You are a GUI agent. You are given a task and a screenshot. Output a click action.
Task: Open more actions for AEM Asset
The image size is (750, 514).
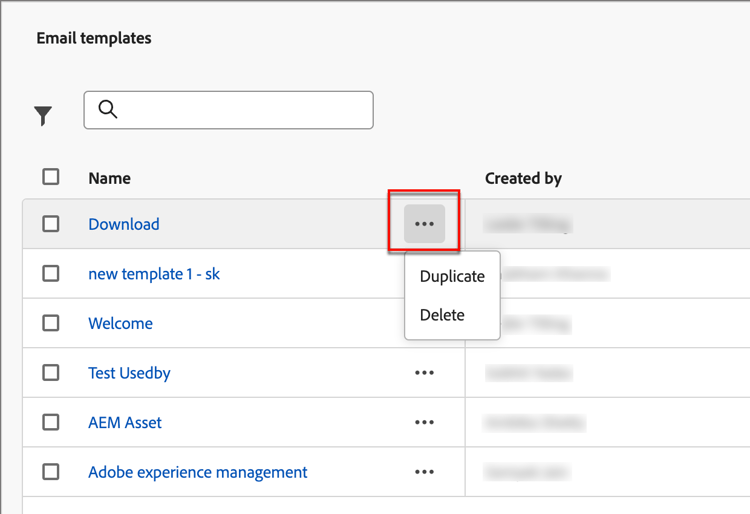[424, 422]
